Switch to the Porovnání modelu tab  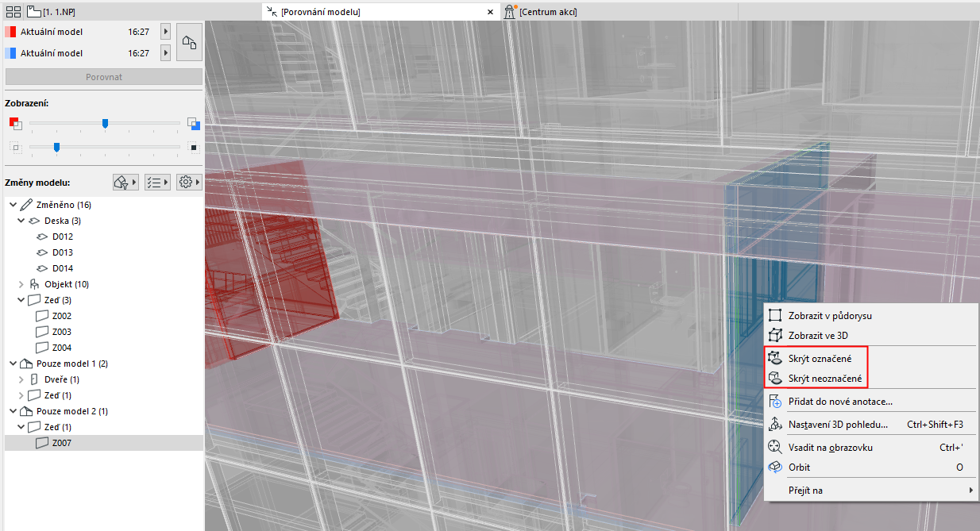380,12
